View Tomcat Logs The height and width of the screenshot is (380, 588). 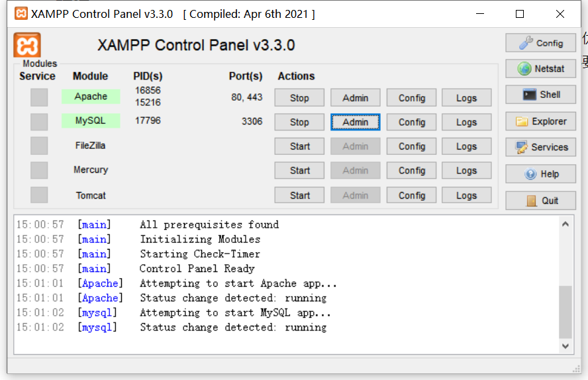coord(467,195)
